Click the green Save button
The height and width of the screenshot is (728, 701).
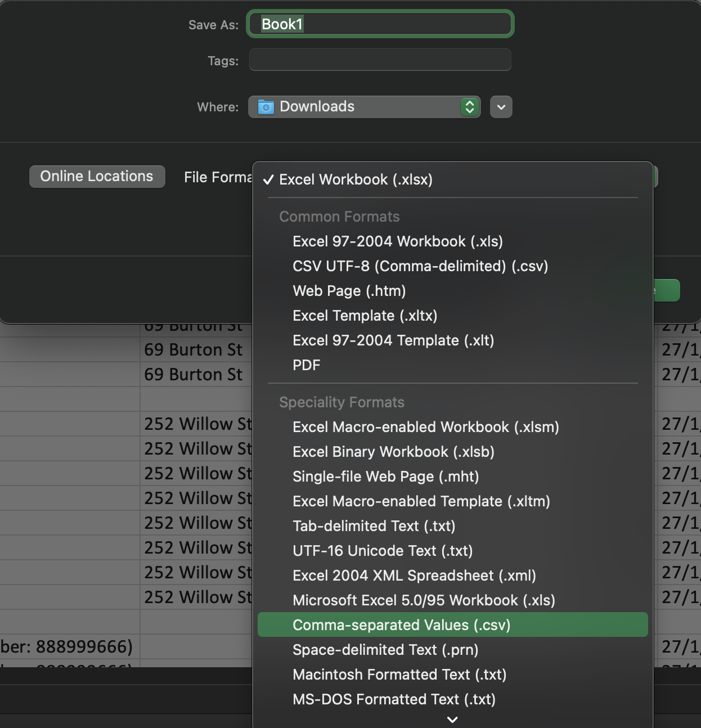tap(667, 290)
